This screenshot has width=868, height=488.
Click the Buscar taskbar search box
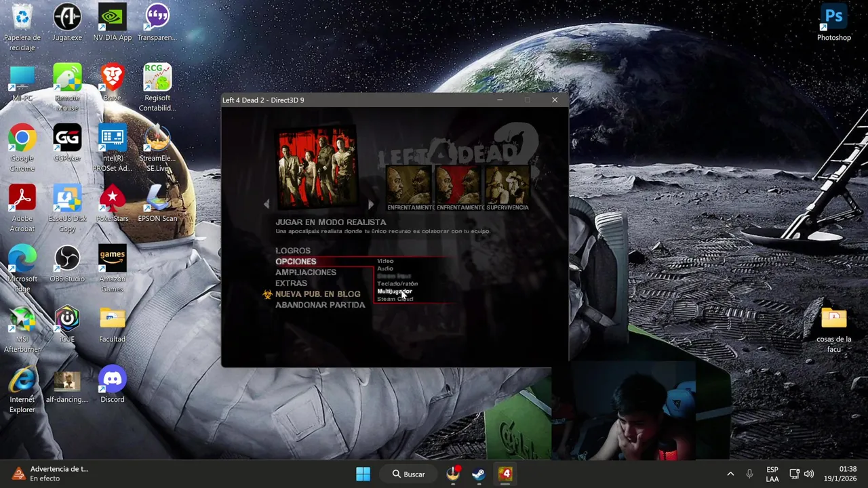click(x=409, y=474)
